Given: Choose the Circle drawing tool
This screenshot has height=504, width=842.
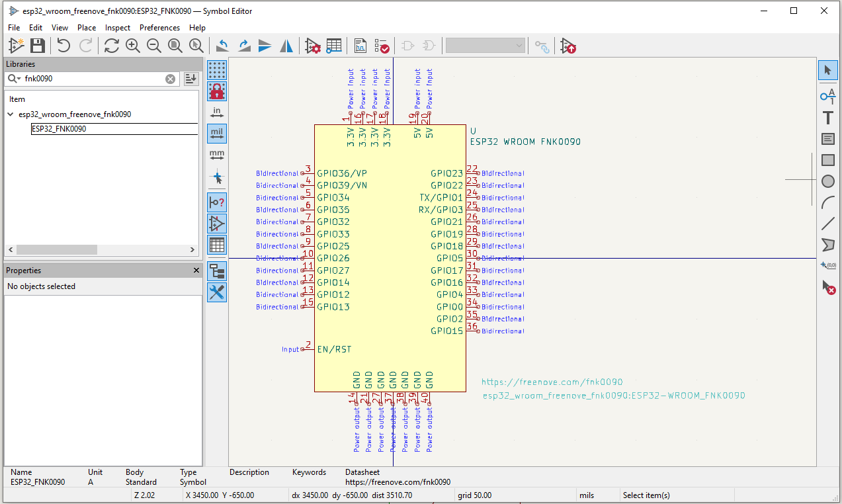Looking at the screenshot, I should coord(827,181).
